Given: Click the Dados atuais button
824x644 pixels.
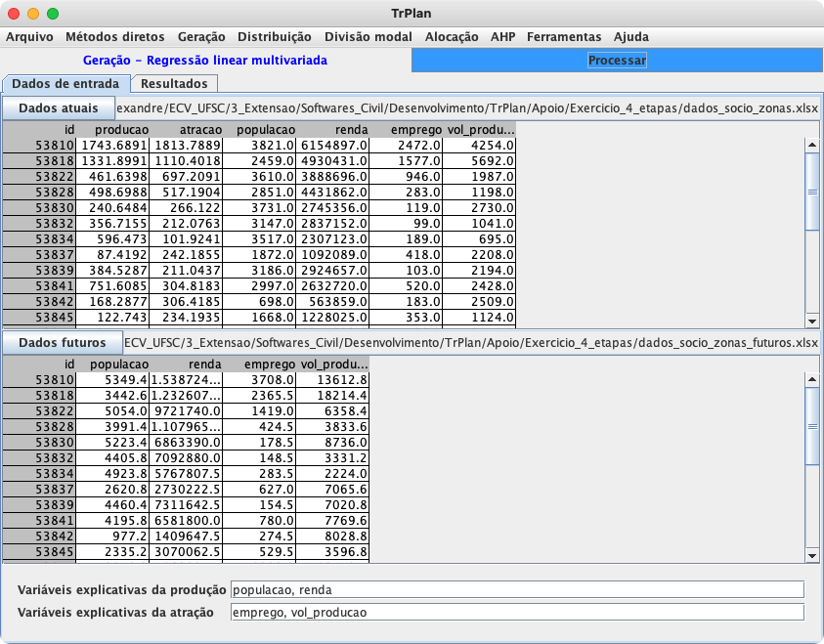Looking at the screenshot, I should tap(59, 108).
